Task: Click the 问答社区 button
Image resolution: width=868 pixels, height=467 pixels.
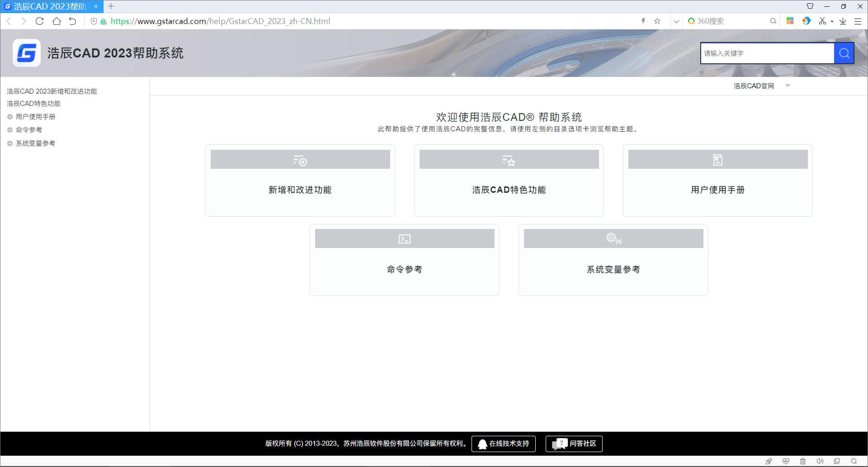Action: pyautogui.click(x=574, y=444)
